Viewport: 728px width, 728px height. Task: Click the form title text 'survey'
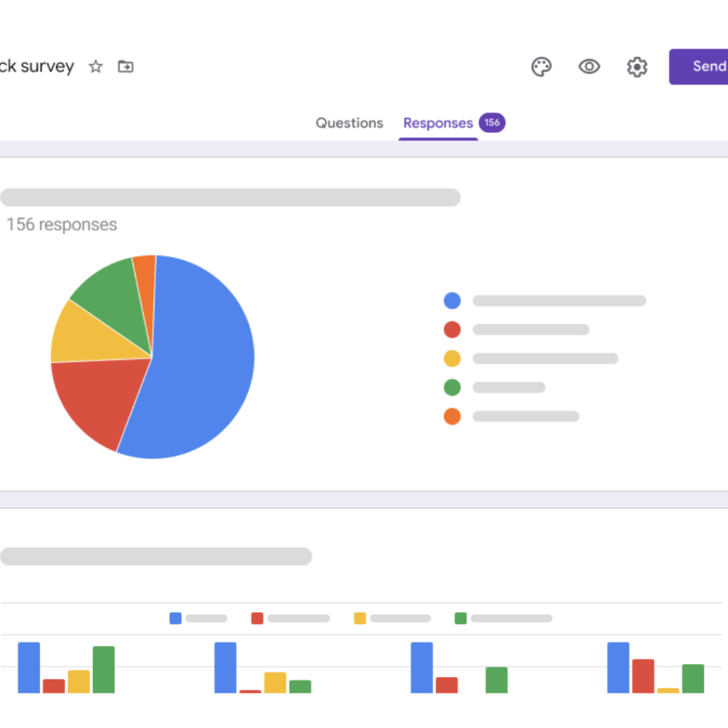click(x=47, y=67)
